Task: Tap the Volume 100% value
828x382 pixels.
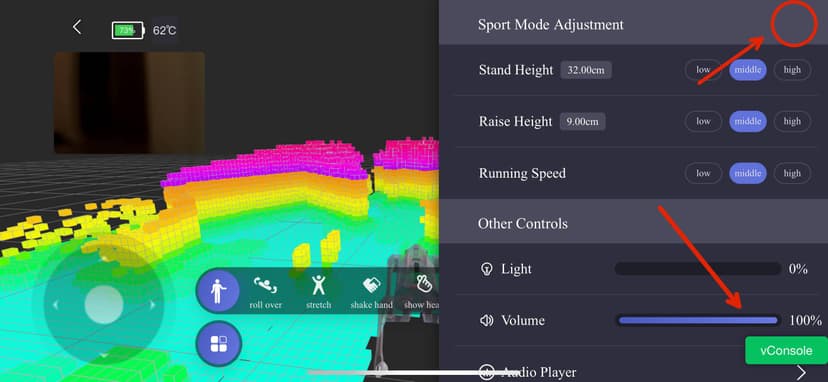Action: 805,320
